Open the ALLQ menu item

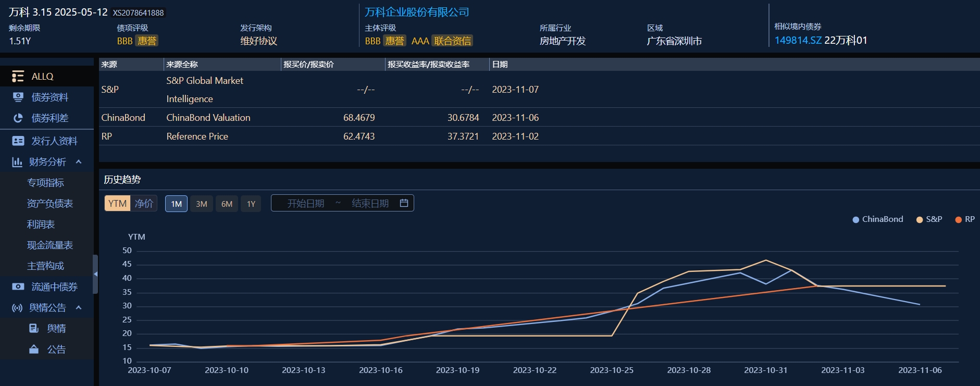(x=47, y=77)
